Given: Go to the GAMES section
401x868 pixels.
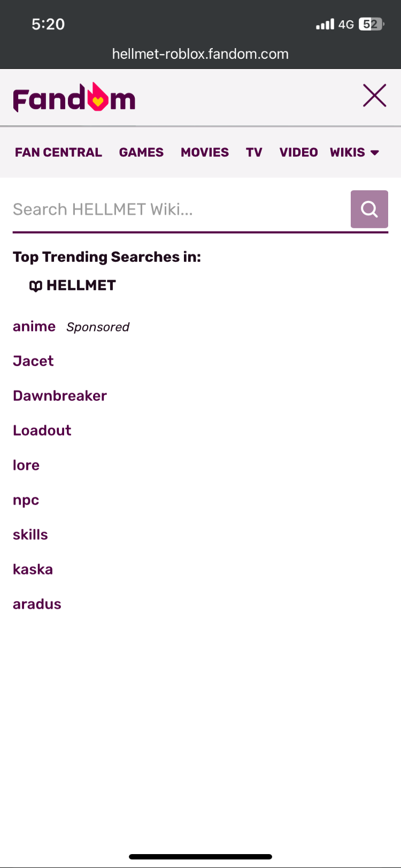Looking at the screenshot, I should click(x=141, y=152).
